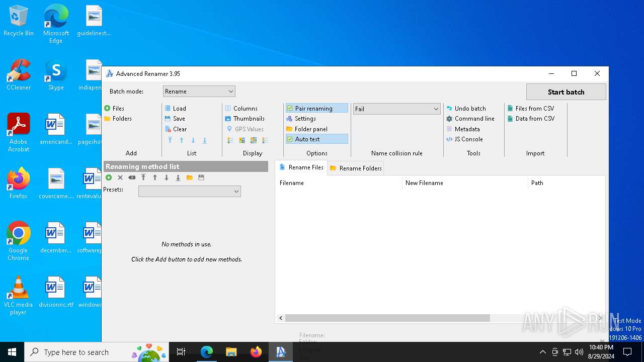
Task: Toggle the Auto test checkbox
Action: click(290, 139)
